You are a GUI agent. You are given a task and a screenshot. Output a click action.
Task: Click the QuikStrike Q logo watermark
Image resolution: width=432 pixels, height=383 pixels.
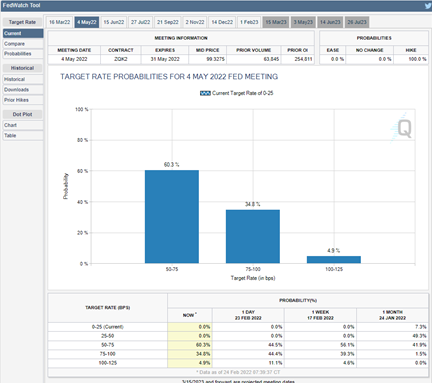point(402,128)
